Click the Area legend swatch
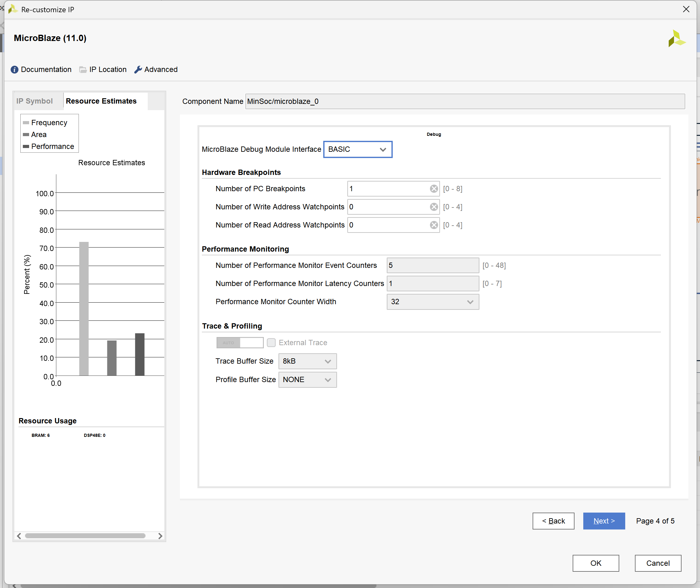The width and height of the screenshot is (700, 588). click(x=26, y=135)
